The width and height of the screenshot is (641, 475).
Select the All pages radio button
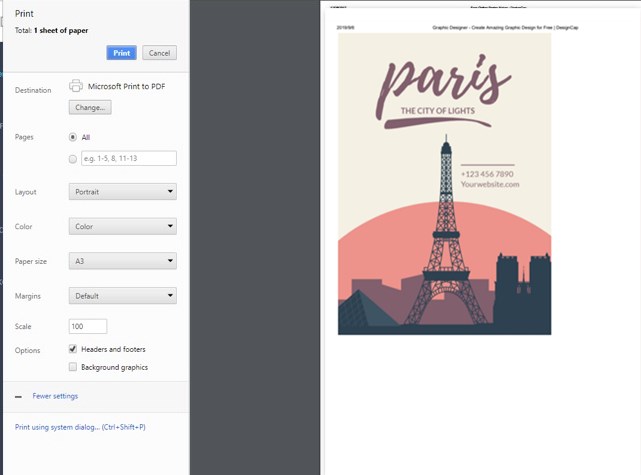(73, 137)
